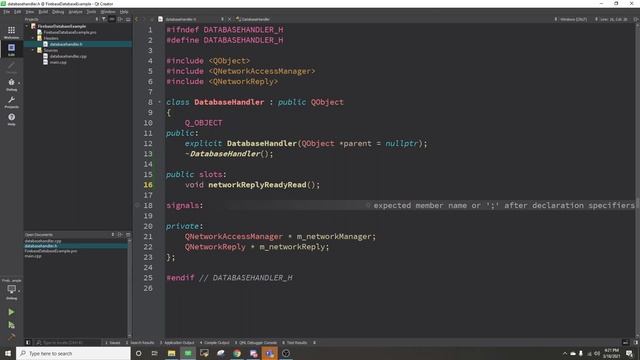Close the databasehandler.h document
640x360 pixels.
click(x=229, y=19)
